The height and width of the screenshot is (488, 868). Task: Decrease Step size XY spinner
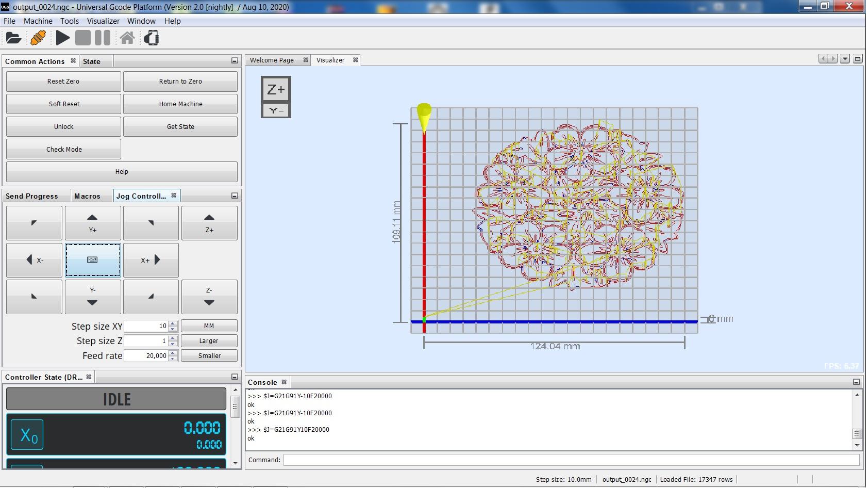pos(173,329)
